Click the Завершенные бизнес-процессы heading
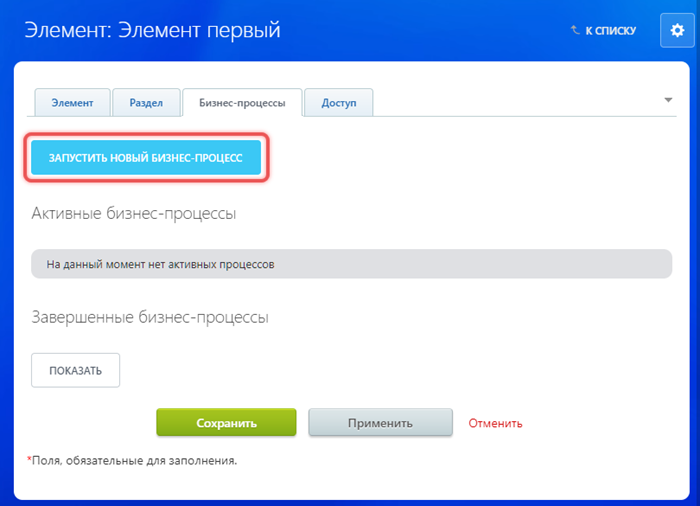700x506 pixels. [150, 317]
